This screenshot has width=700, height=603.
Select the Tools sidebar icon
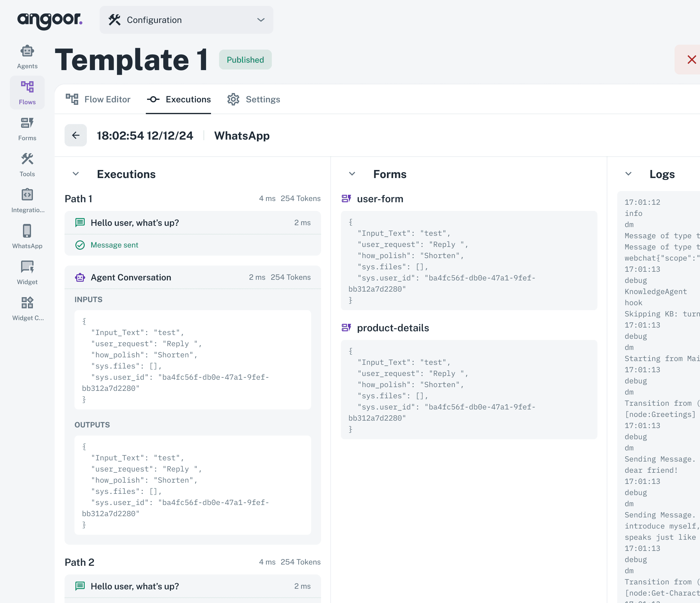click(x=27, y=163)
